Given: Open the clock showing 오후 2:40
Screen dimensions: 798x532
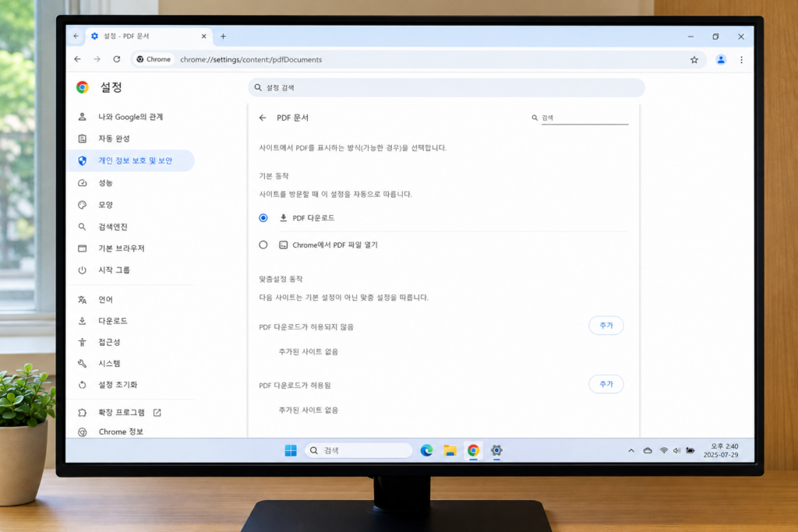Looking at the screenshot, I should (721, 450).
